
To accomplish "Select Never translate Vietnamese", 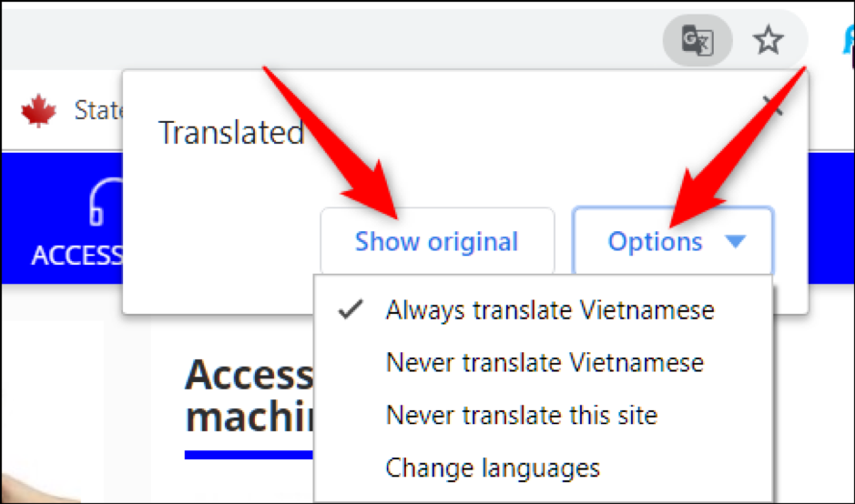I will (545, 362).
